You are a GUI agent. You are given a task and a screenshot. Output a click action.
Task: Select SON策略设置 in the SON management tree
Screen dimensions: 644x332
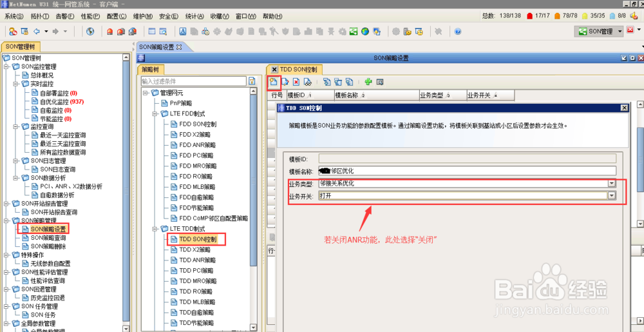48,229
